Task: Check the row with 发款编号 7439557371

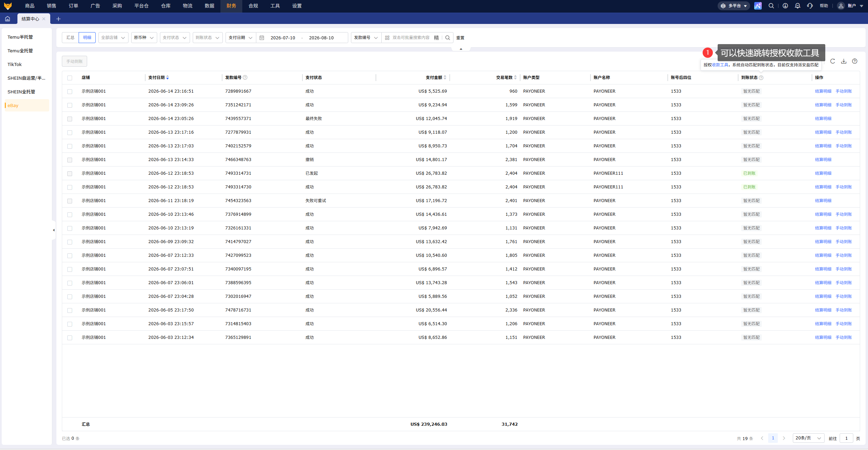Action: (x=70, y=119)
